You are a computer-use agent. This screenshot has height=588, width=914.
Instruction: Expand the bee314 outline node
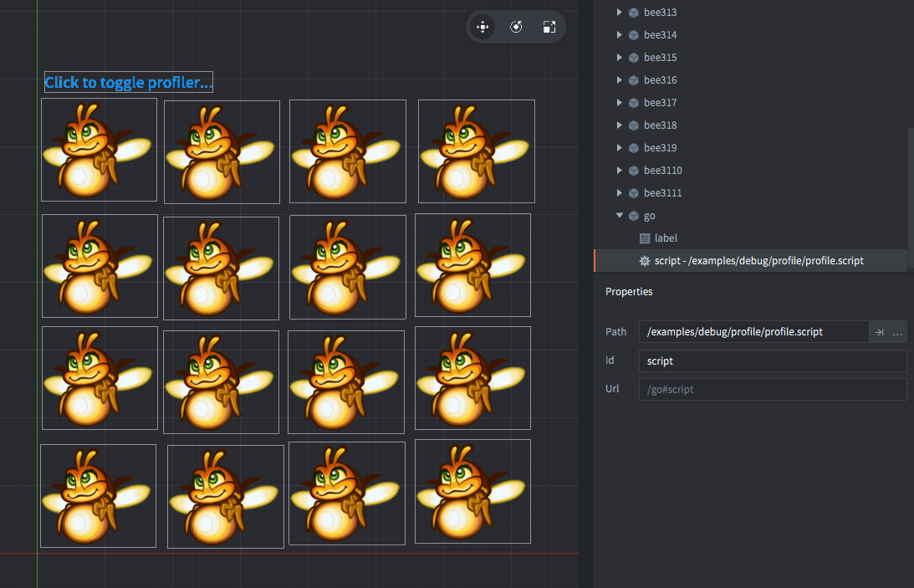click(x=620, y=35)
